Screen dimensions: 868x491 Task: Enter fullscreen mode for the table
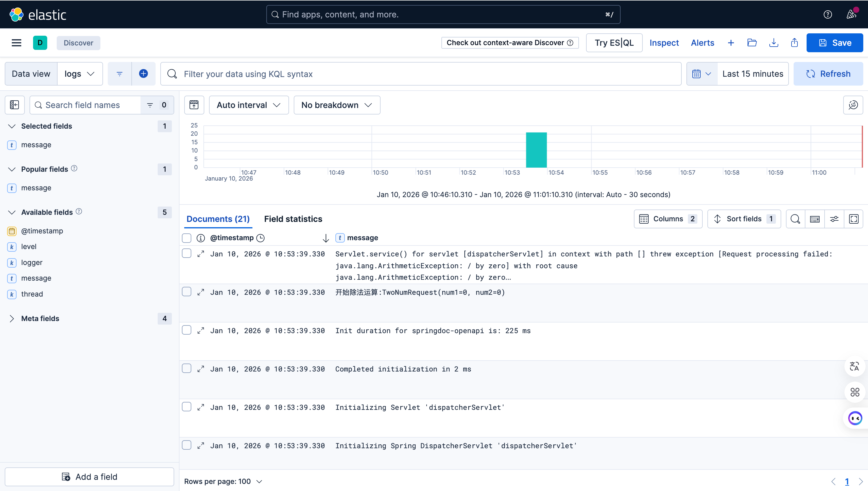click(x=854, y=219)
